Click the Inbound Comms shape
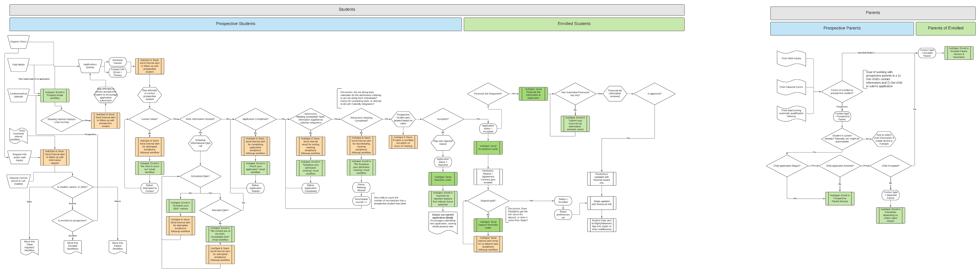980x273 pixels. pos(19,181)
